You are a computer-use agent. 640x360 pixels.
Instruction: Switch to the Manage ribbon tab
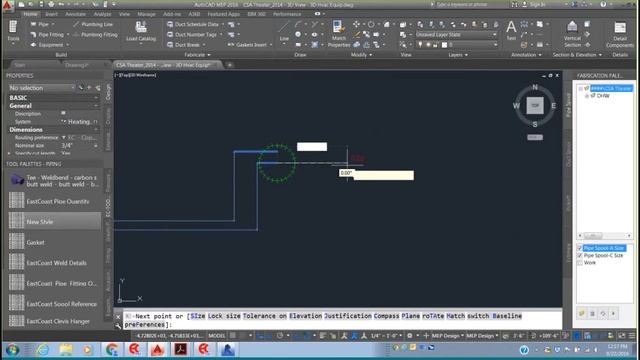coord(147,14)
